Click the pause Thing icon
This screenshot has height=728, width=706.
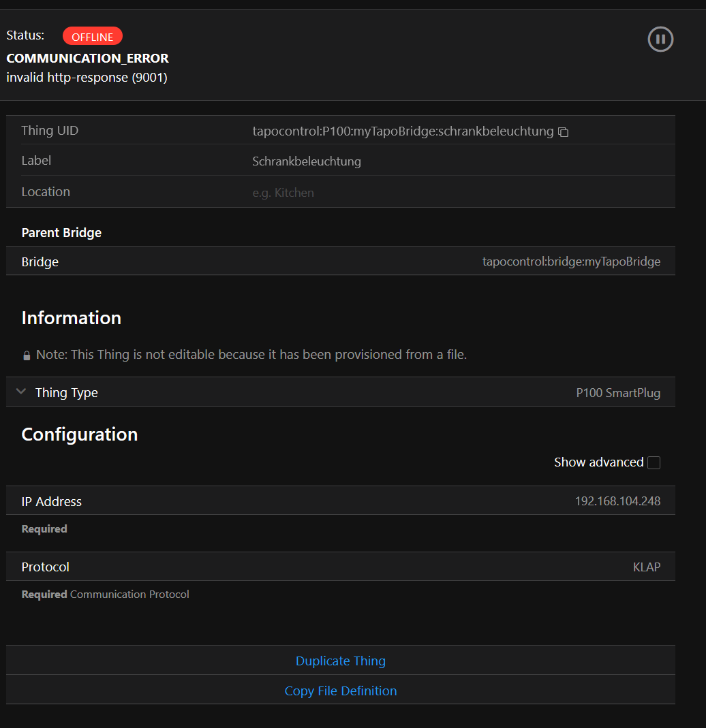660,39
